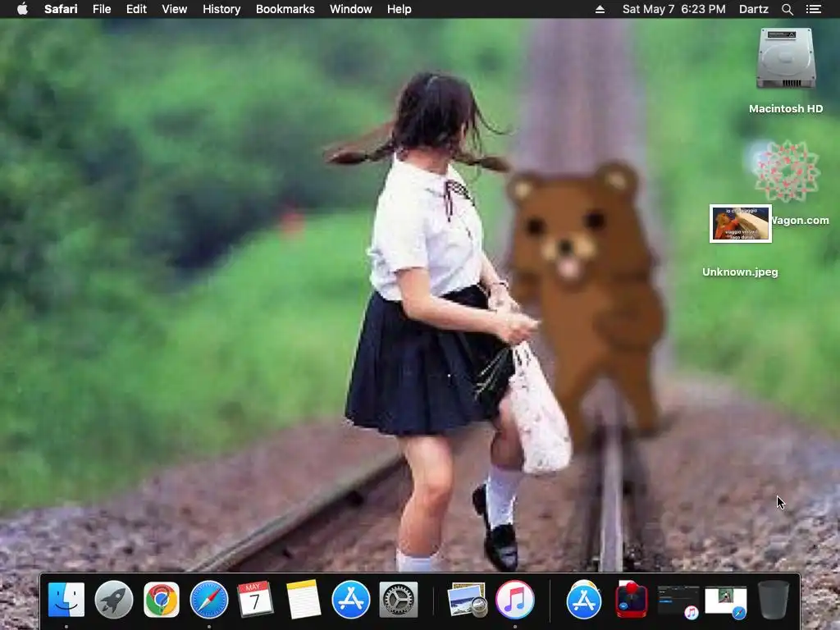The width and height of the screenshot is (840, 630).
Task: Restore minimized Safari window from Dock
Action: click(x=726, y=601)
